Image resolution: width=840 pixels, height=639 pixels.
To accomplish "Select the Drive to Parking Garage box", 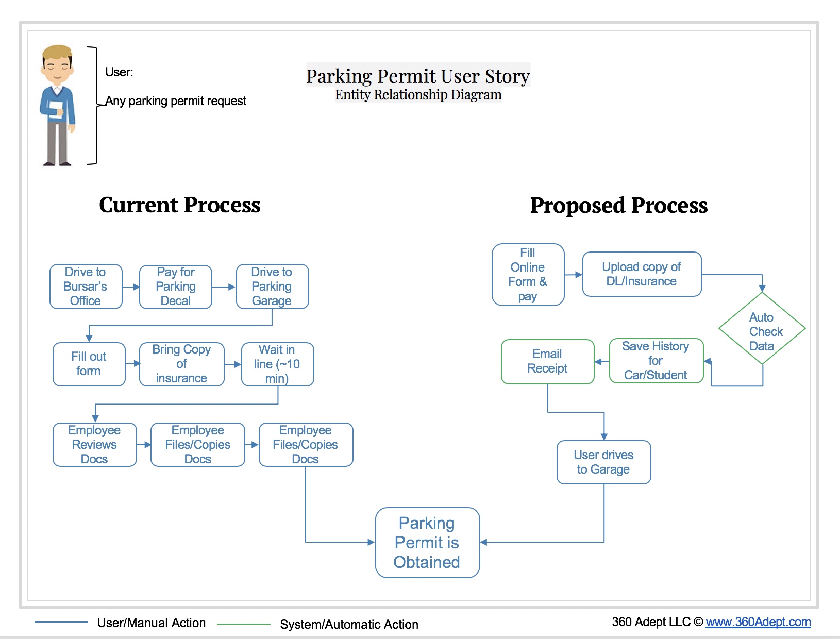I will click(272, 287).
